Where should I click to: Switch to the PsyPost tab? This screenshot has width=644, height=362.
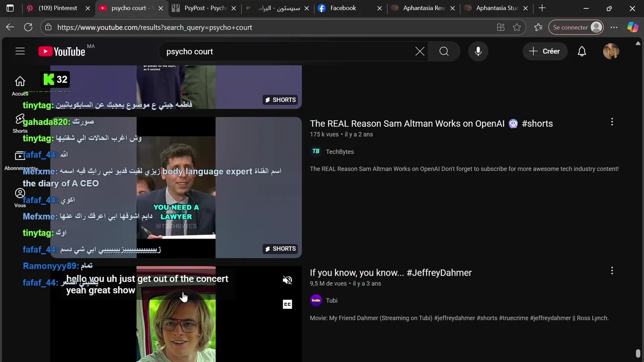click(x=204, y=8)
